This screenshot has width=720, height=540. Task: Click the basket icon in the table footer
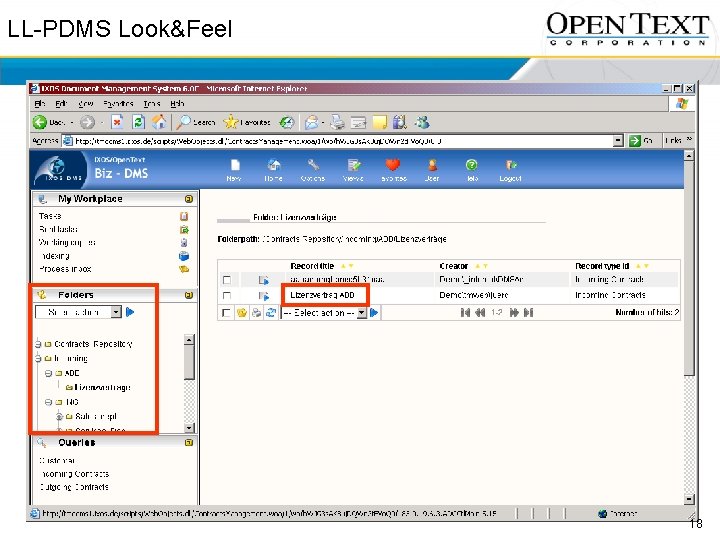click(x=242, y=313)
